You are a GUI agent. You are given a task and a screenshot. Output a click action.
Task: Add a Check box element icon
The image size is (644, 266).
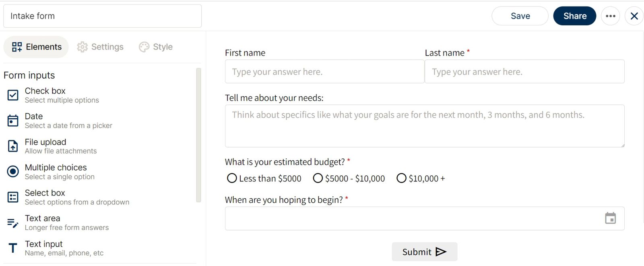[x=13, y=95]
